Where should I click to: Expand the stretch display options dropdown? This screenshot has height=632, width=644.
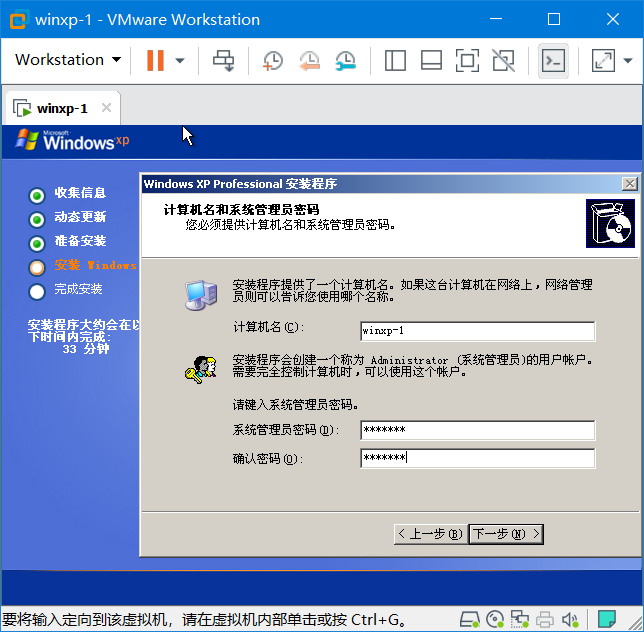coord(628,61)
